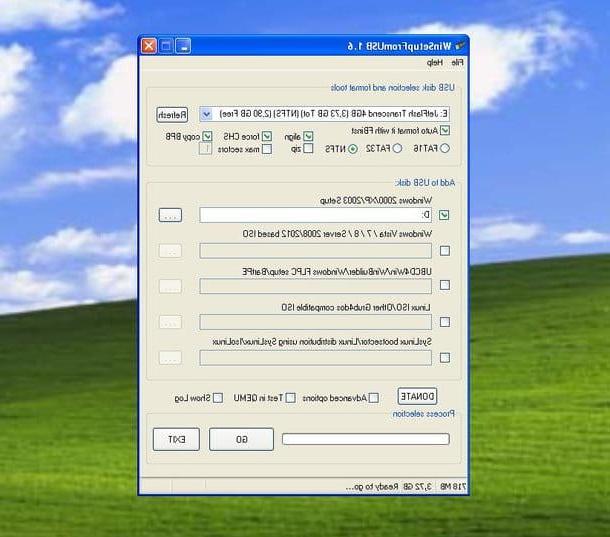The image size is (610, 537).
Task: Click the '718 MB' status bar entry
Action: point(453,487)
